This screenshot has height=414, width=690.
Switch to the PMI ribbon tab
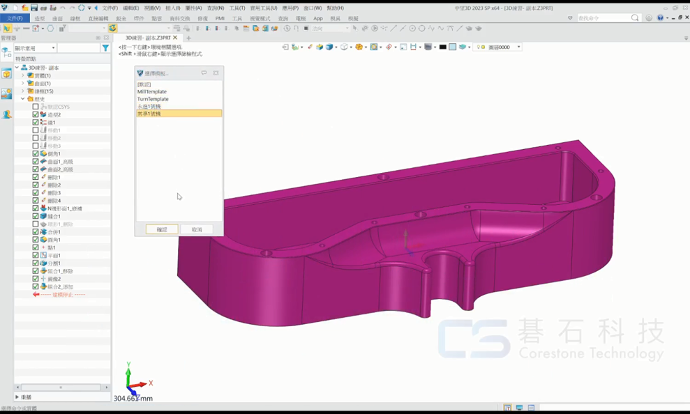pos(219,18)
